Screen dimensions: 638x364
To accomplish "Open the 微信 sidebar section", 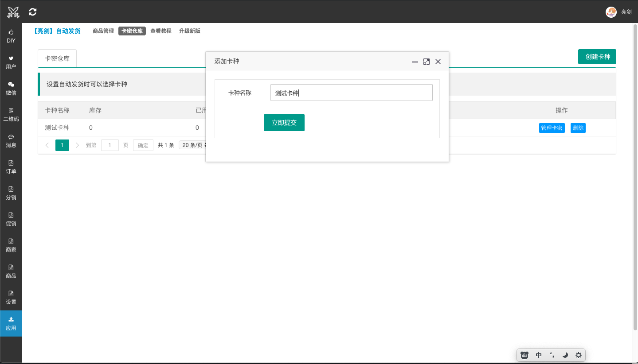I will tap(11, 89).
